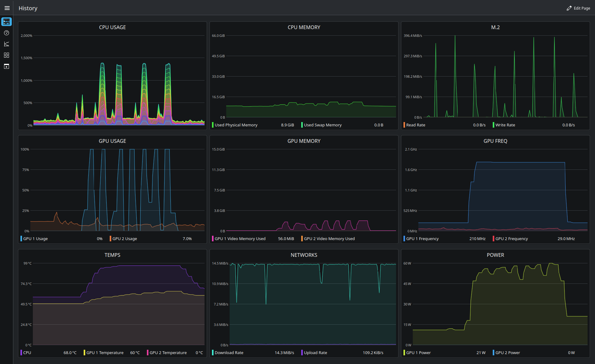Open the Applications grid icon in sidebar
The image size is (595, 364).
click(x=7, y=55)
